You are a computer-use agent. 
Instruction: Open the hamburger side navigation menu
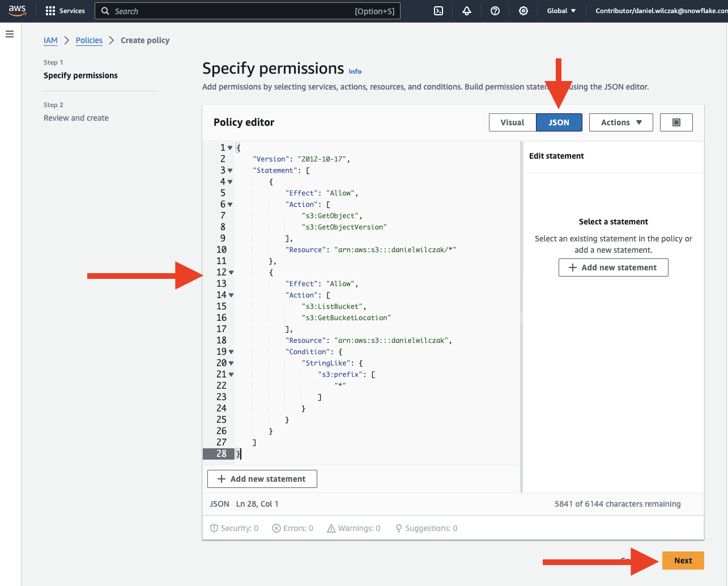click(10, 35)
